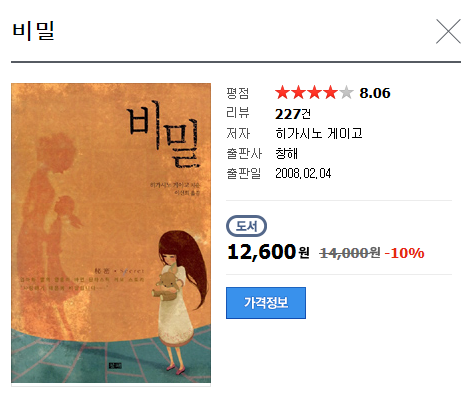Click the publication date 2008.02.04
Screen dimensions: 470x401
(303, 173)
